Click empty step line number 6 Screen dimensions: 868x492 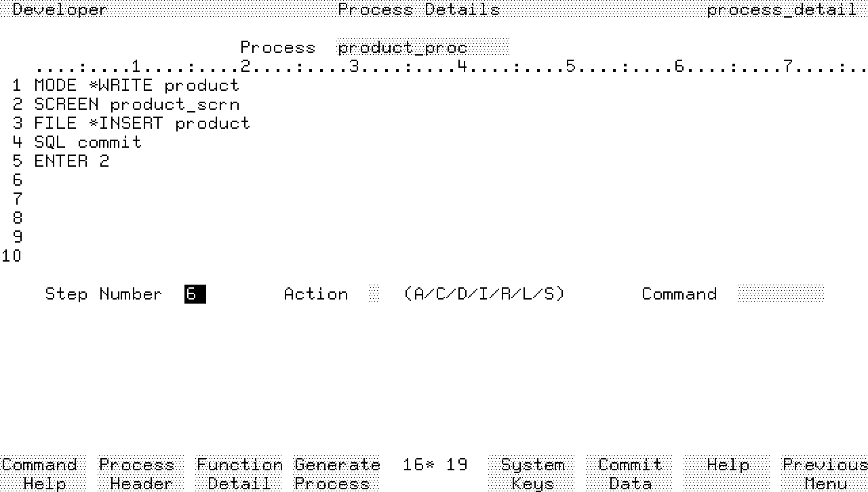click(x=18, y=180)
